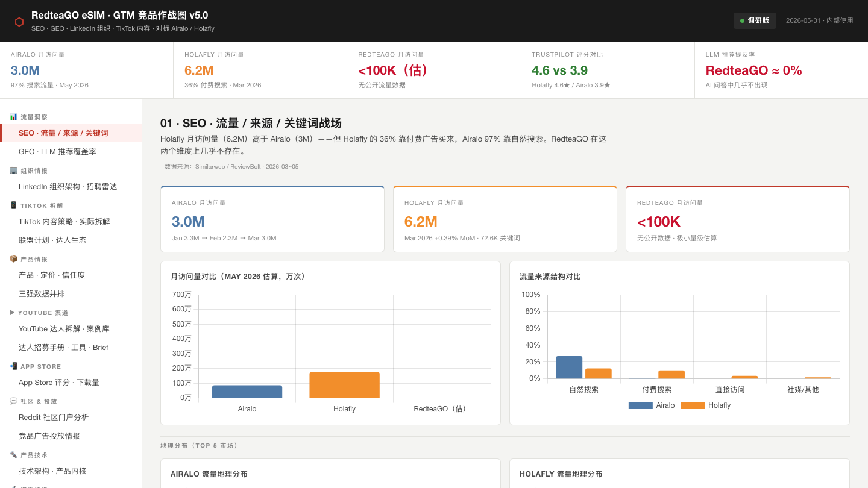Click the 01 · SEO section heading
Viewport: 868px width, 488px height.
click(x=251, y=123)
